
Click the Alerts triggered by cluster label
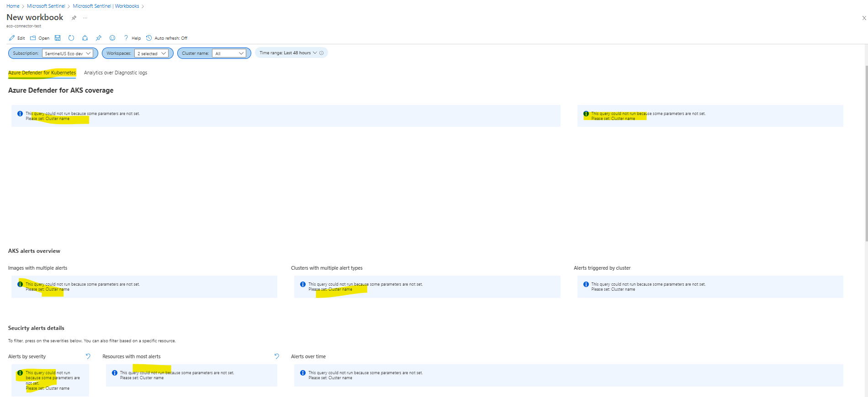[x=602, y=268]
